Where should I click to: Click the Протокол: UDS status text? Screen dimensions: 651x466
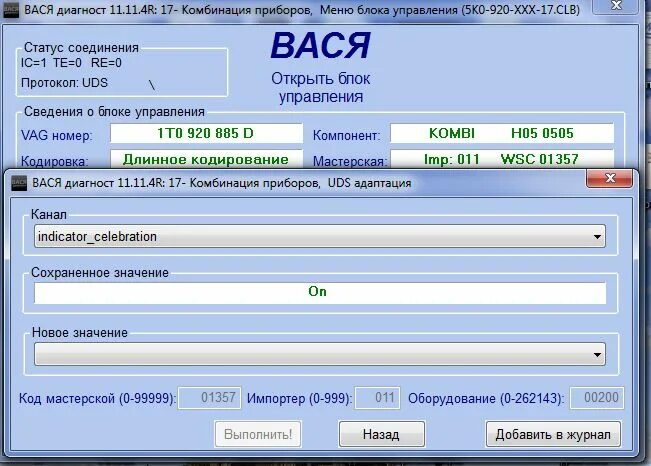click(x=64, y=83)
